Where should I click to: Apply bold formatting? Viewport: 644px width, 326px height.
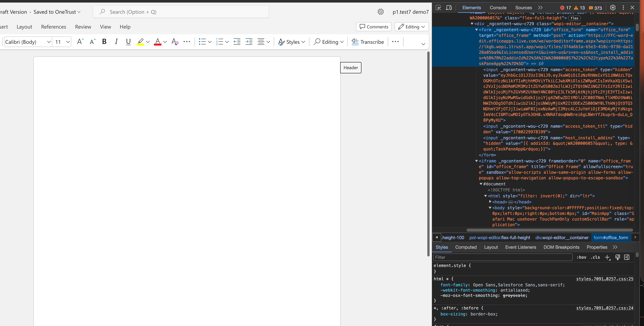pos(104,42)
